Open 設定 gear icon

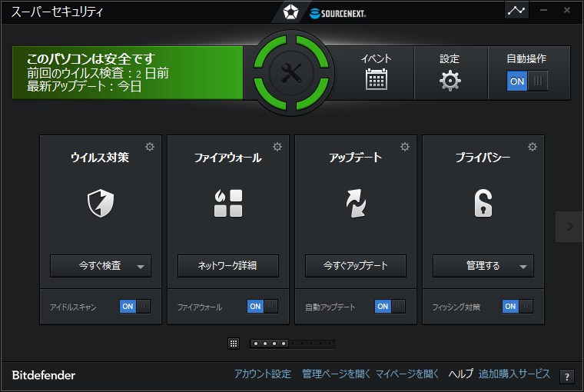point(450,81)
